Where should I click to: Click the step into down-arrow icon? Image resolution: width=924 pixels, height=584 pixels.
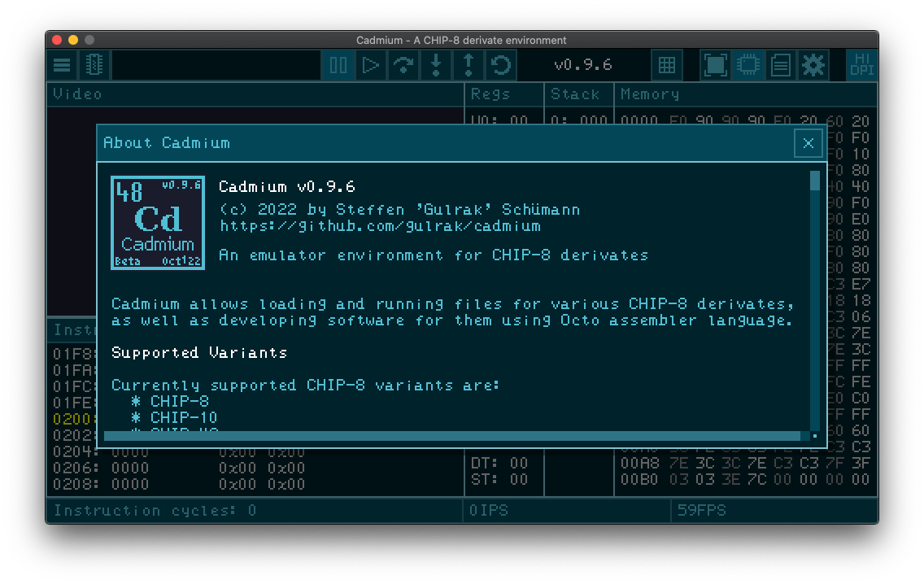(436, 65)
